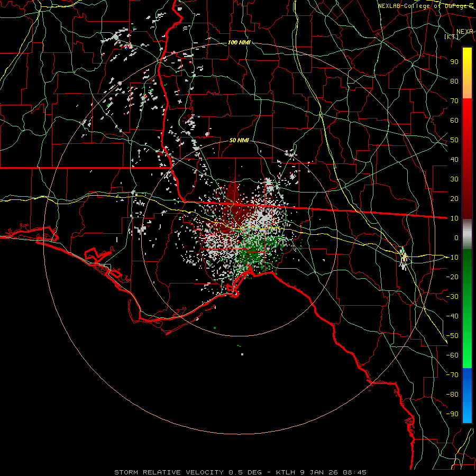Click the "[KT]" units label
476x476 pixels.
click(452, 36)
